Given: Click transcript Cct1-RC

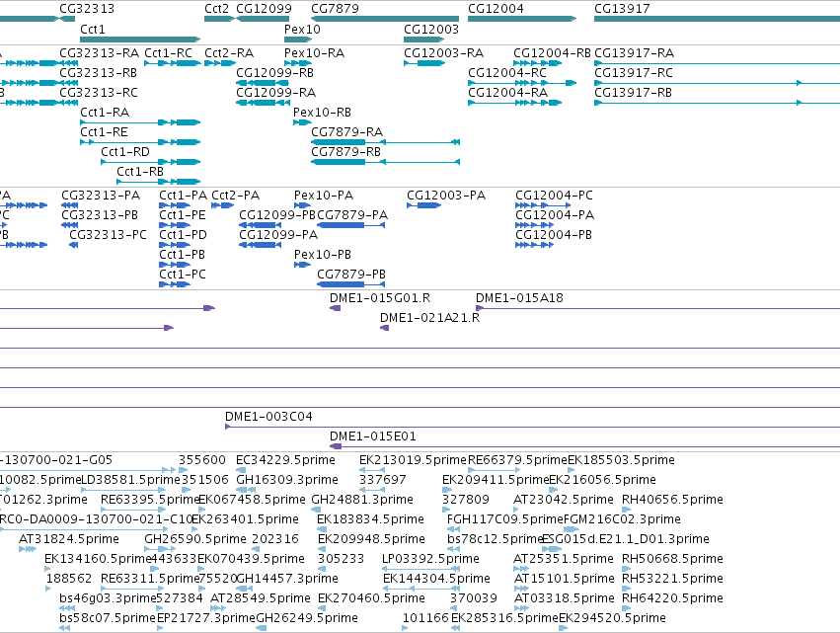Looking at the screenshot, I should [168, 53].
